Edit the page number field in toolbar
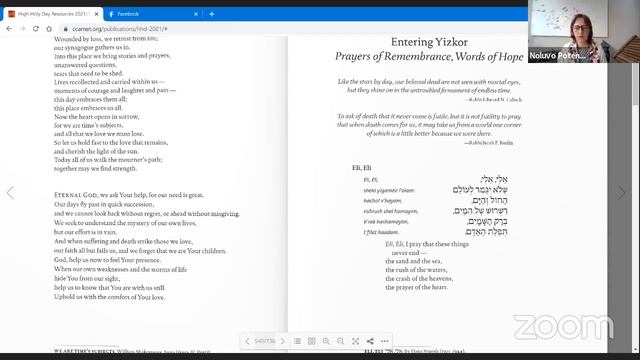 [265, 341]
